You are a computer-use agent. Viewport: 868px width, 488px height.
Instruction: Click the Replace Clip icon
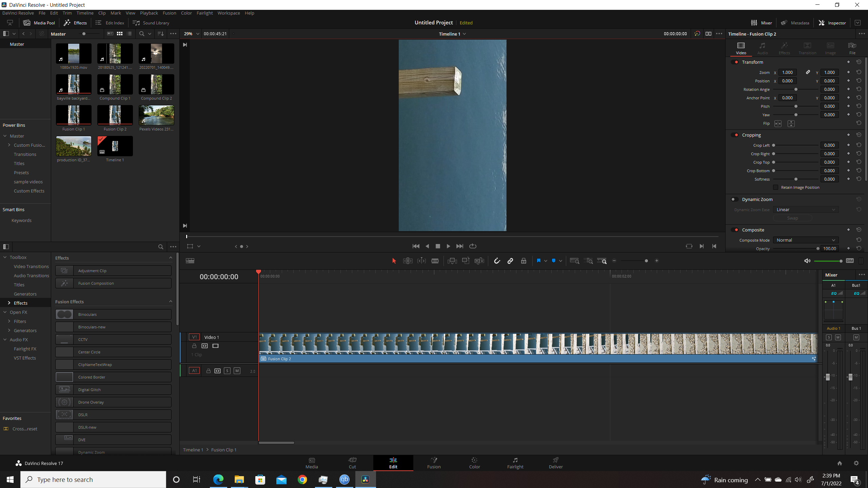click(479, 261)
